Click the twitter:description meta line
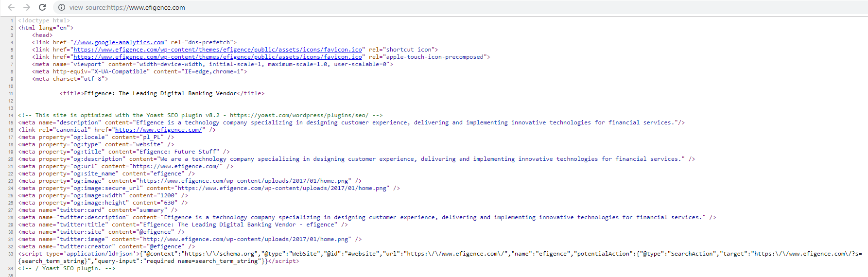 point(367,217)
